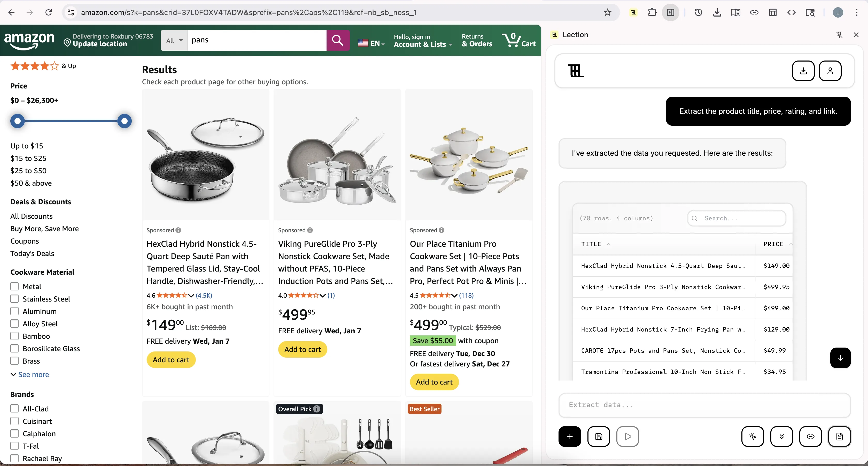Expand See more cookware materials
This screenshot has width=868, height=466.
point(30,374)
